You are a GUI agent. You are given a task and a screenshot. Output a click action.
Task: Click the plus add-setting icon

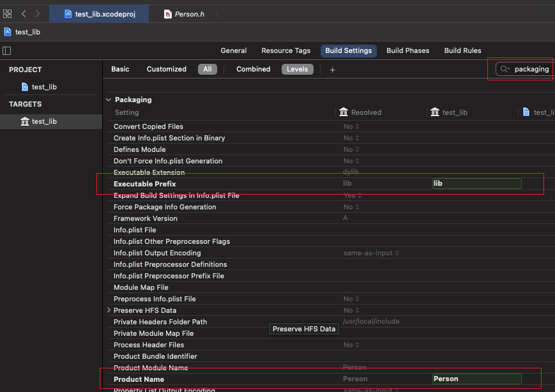click(x=332, y=70)
